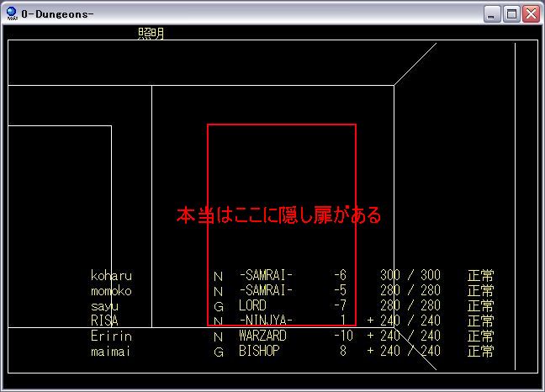Minimize the 0-Dungeons window
The image size is (545, 392).
coord(492,14)
